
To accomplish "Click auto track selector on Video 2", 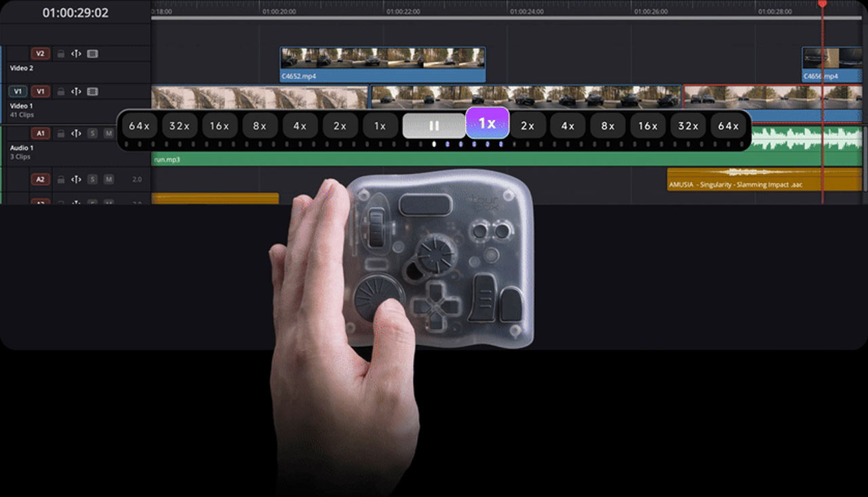I will click(x=76, y=54).
